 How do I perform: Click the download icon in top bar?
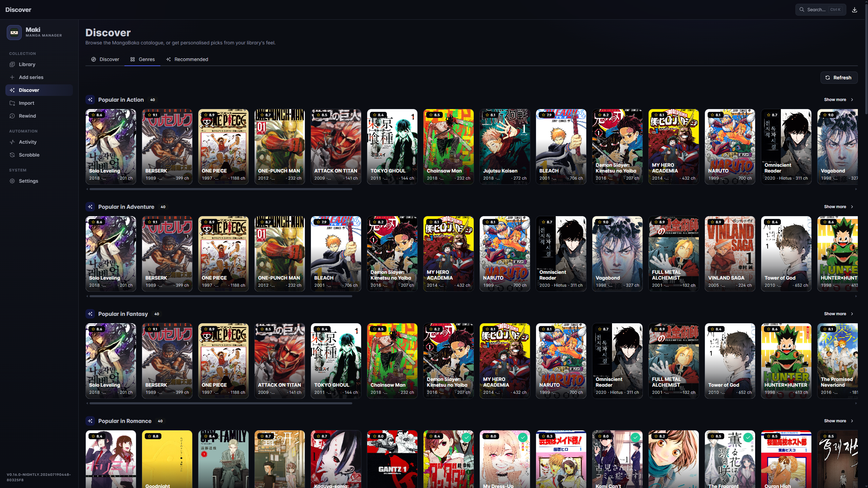click(x=855, y=10)
